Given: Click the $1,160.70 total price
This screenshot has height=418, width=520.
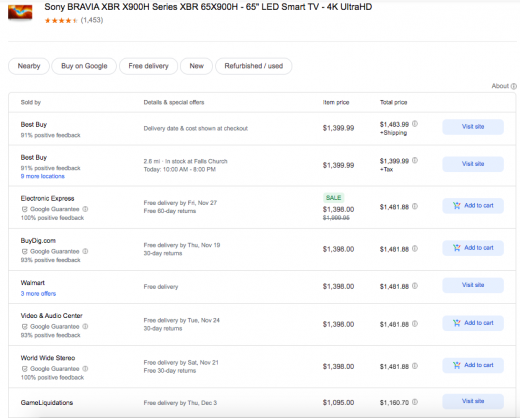Looking at the screenshot, I should [394, 403].
